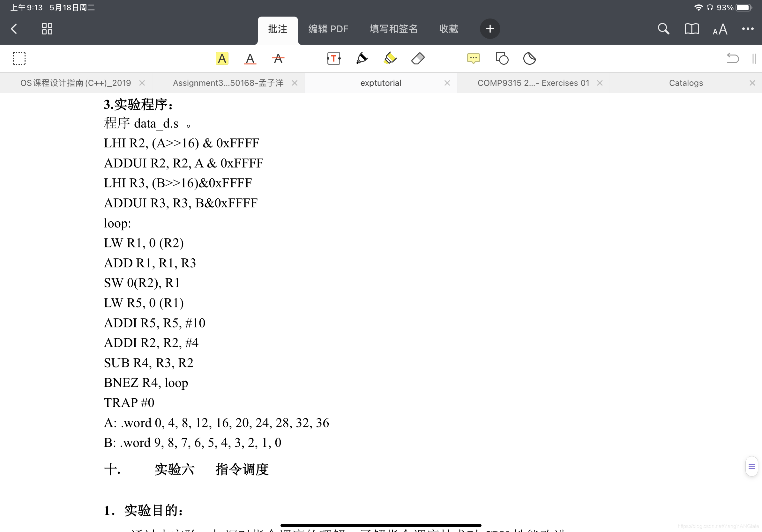Add a comment note

click(473, 59)
